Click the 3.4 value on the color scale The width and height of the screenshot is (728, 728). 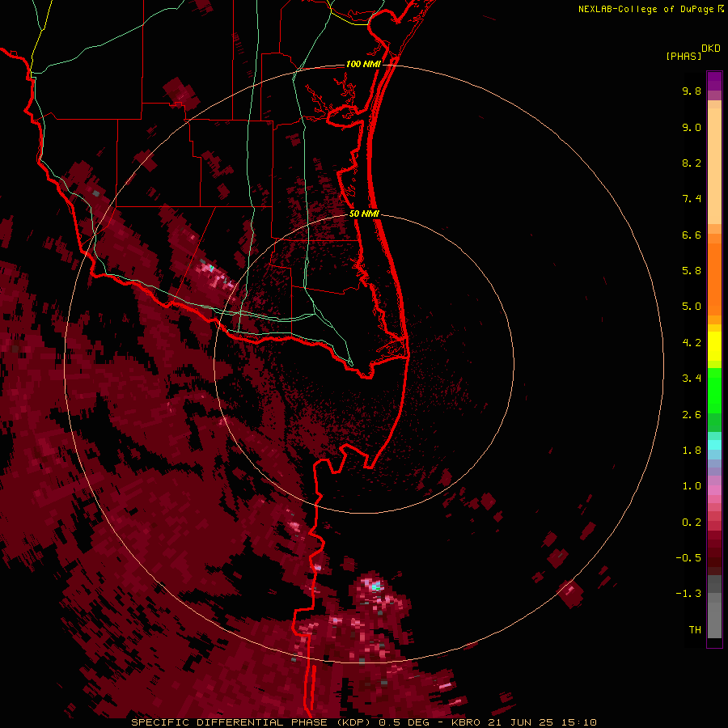pyautogui.click(x=692, y=379)
